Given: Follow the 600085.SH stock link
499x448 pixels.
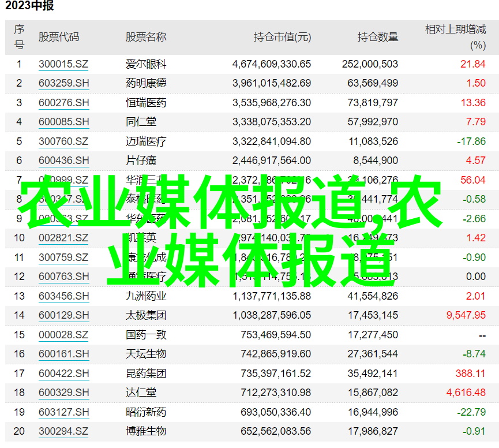Looking at the screenshot, I should [x=63, y=122].
